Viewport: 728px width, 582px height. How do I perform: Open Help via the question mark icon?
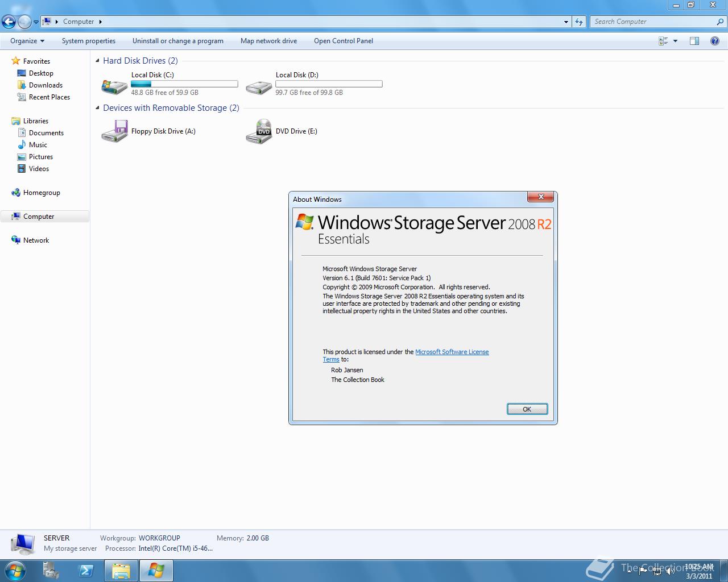[x=715, y=41]
